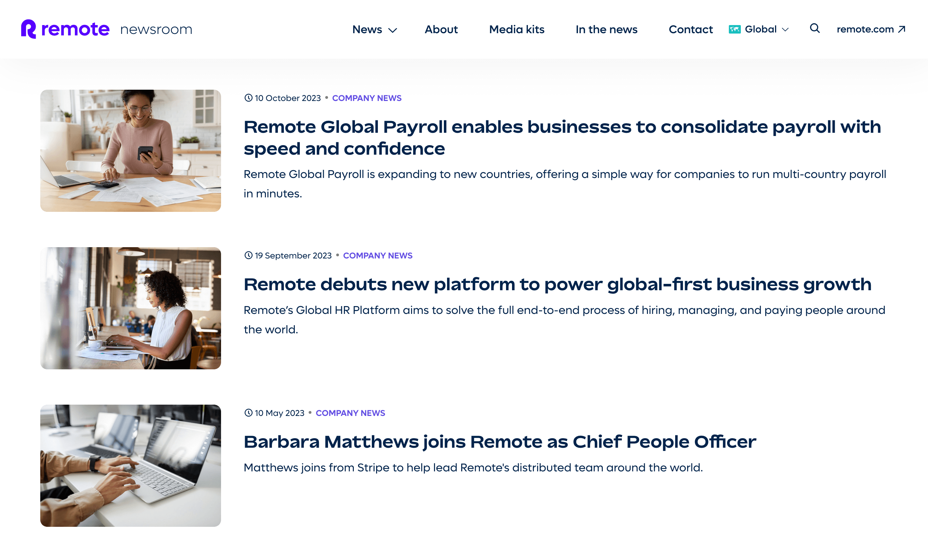The height and width of the screenshot is (560, 928).
Task: Select In the news from the navigation
Action: tap(606, 29)
